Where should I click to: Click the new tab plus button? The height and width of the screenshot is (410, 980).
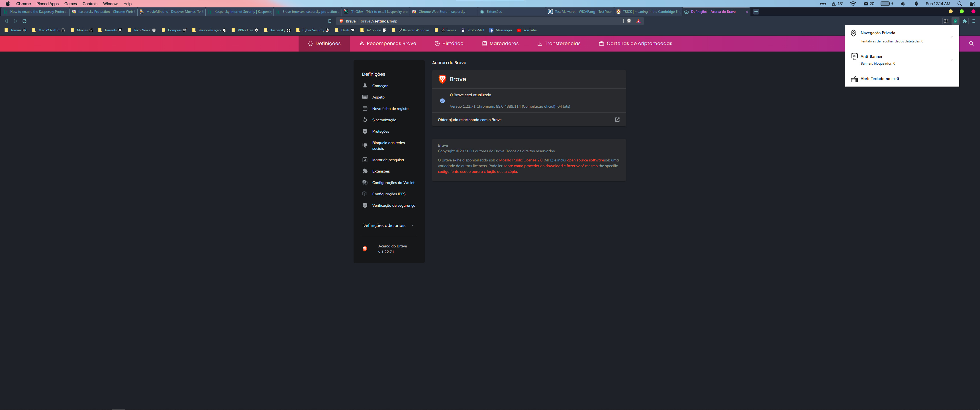[x=756, y=12]
